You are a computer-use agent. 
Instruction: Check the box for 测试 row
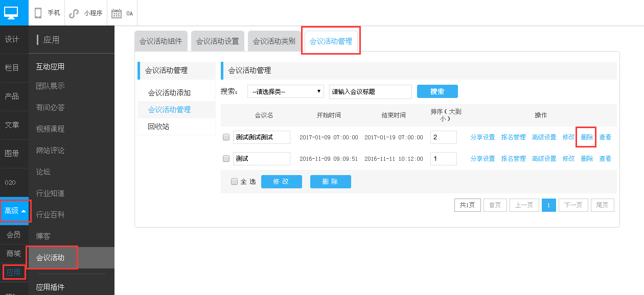point(226,159)
